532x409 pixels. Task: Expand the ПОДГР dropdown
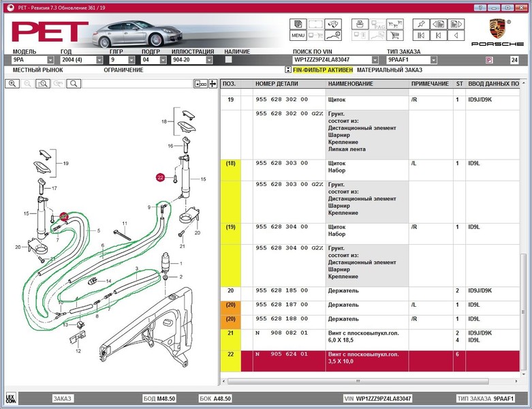[163, 60]
